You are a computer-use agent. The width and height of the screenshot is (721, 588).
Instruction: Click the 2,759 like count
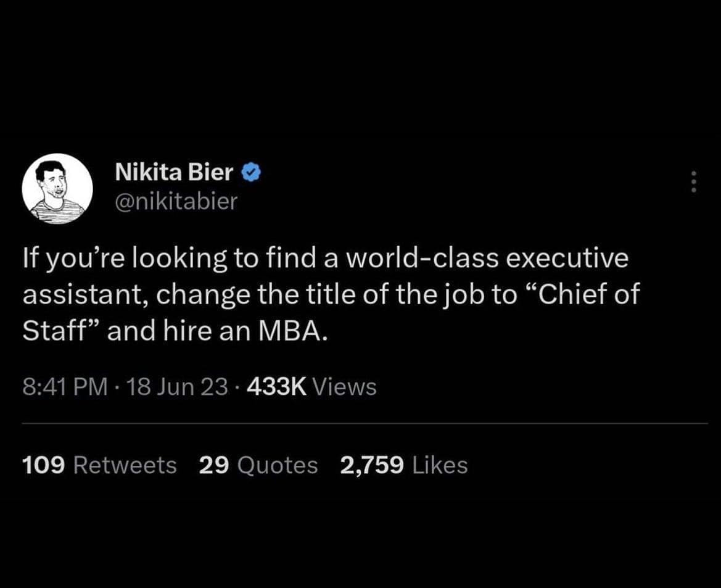pyautogui.click(x=372, y=465)
